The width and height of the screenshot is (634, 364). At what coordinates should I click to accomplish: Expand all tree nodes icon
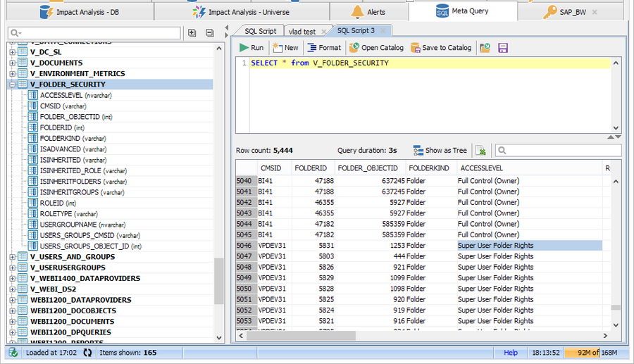click(x=192, y=33)
